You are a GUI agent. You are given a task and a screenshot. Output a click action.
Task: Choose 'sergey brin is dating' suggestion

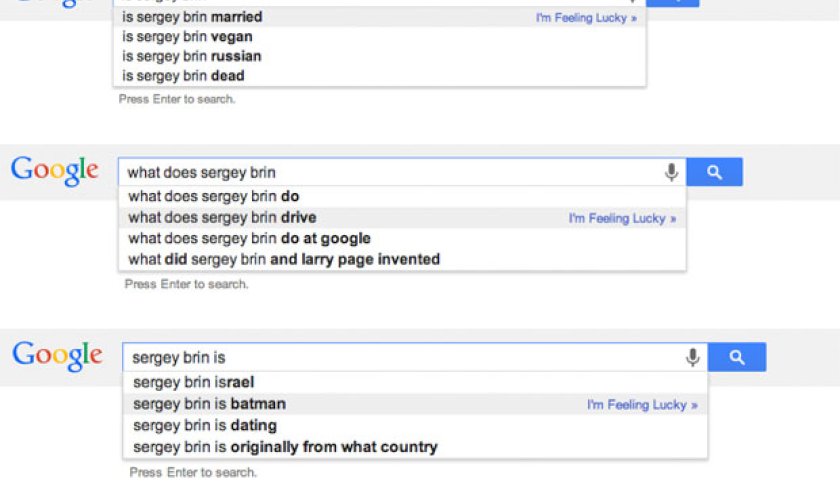tap(205, 425)
